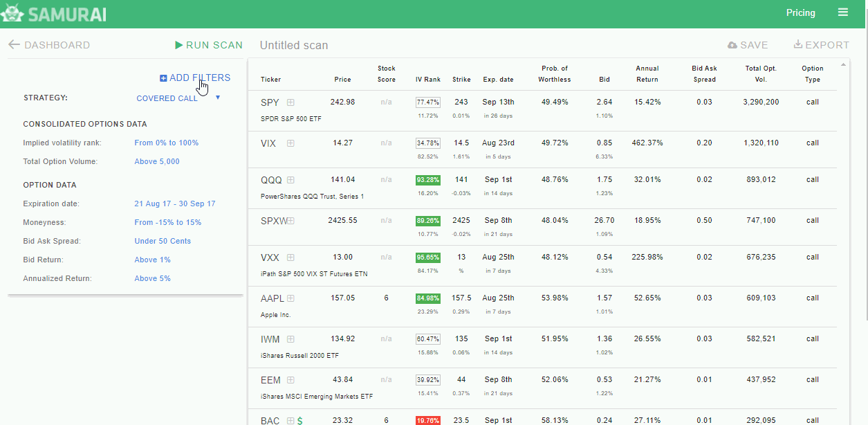Click the Untitled scan name field
Viewport: 868px width, 425px height.
[294, 46]
